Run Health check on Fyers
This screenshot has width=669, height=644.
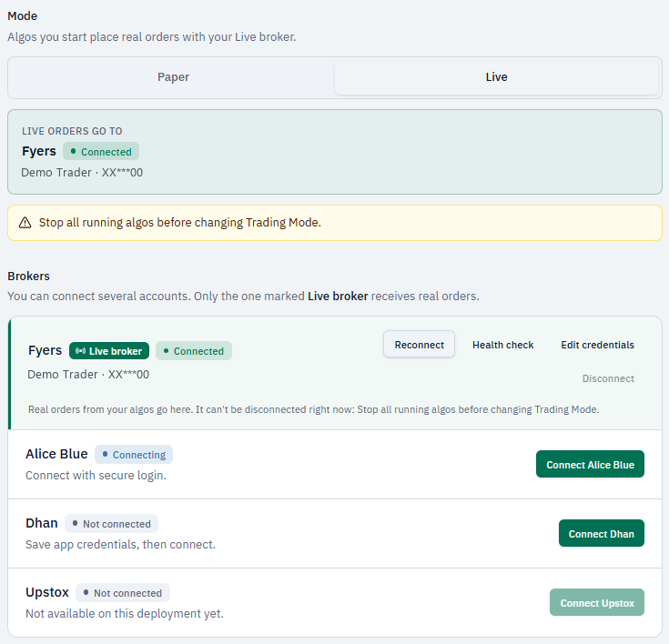point(502,345)
